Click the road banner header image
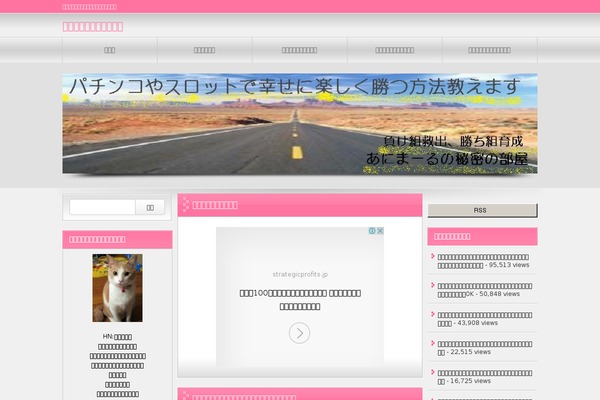This screenshot has width=600, height=400. pyautogui.click(x=300, y=124)
